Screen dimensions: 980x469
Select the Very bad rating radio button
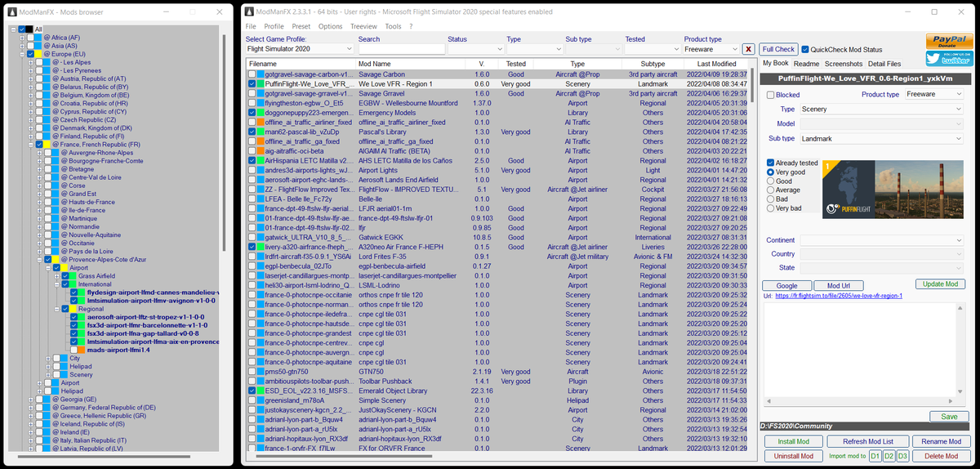[771, 208]
